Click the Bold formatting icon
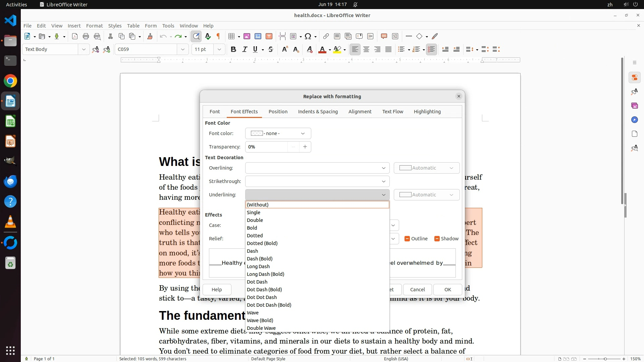 (x=233, y=50)
